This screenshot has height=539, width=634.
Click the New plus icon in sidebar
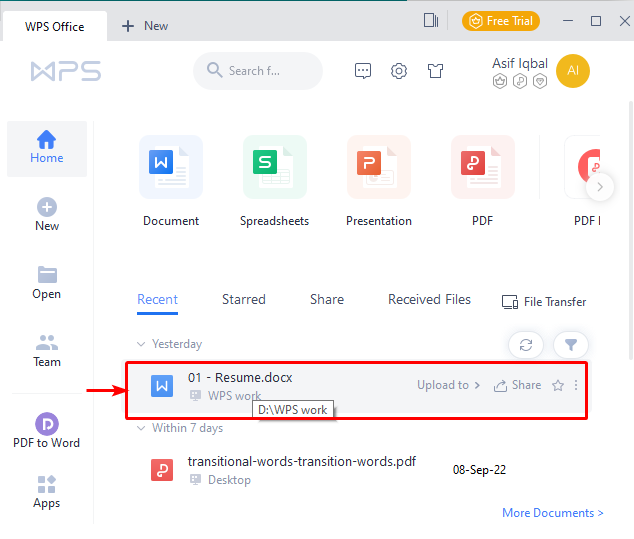pos(47,207)
